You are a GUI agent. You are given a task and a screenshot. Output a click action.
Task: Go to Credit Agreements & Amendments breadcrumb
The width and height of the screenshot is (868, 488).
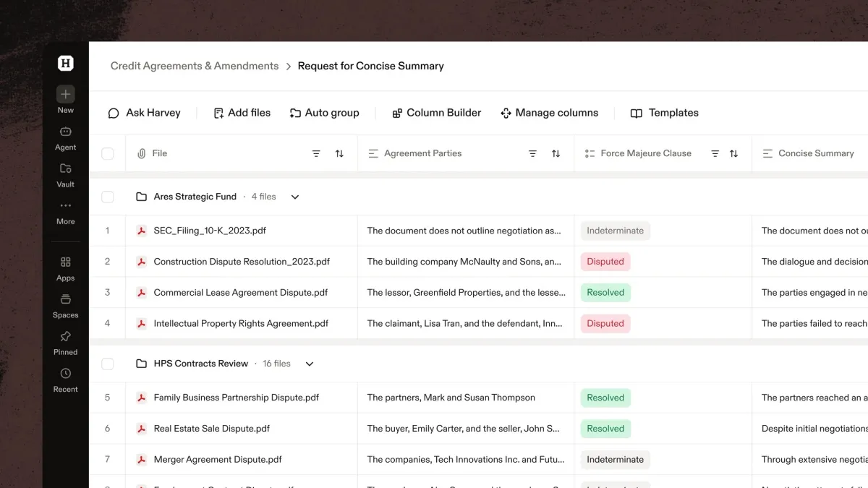(195, 66)
